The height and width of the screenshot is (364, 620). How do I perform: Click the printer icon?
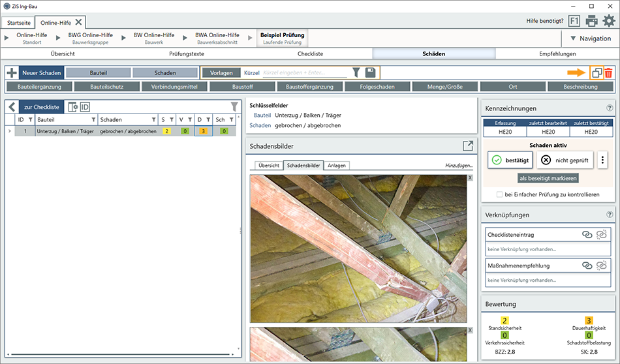[x=591, y=21]
